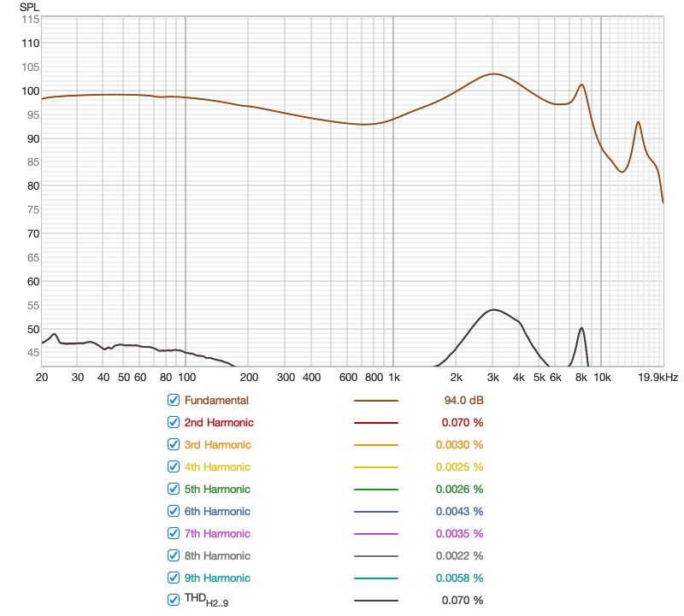Select the 3rd Harmonic legend label
Screen dimensions: 684x616
coord(218,444)
